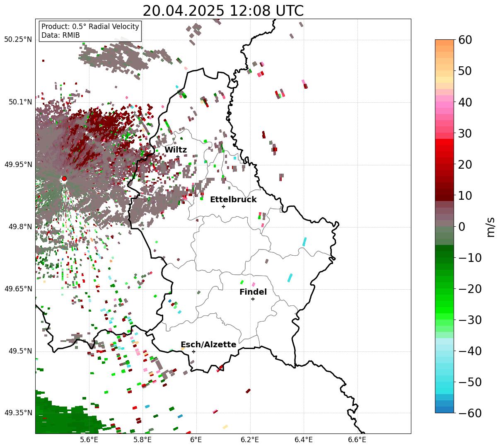Click the 49.8°N latitude label

20,227
